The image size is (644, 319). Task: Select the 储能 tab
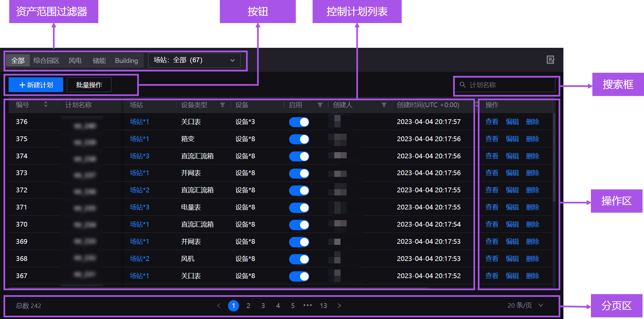coord(99,61)
